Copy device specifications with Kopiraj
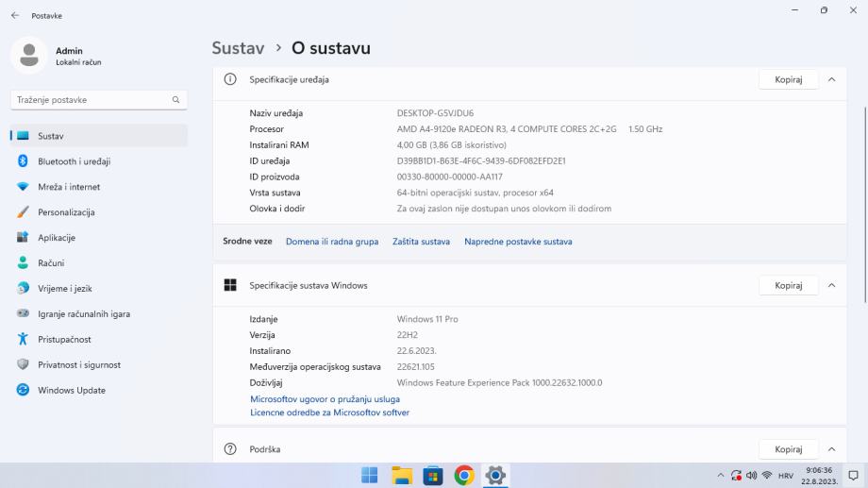The width and height of the screenshot is (868, 488). 789,80
